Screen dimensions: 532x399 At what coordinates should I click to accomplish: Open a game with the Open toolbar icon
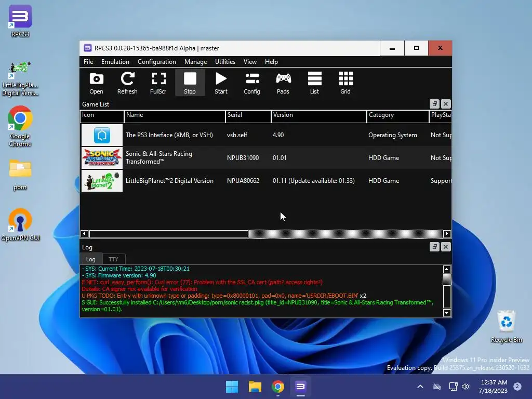tap(96, 83)
